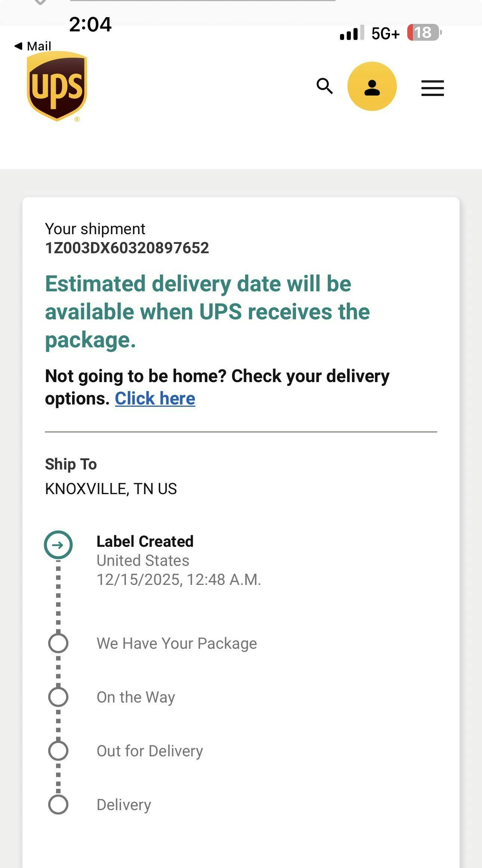This screenshot has height=868, width=482.
Task: Go back to the Mail app
Action: [33, 46]
